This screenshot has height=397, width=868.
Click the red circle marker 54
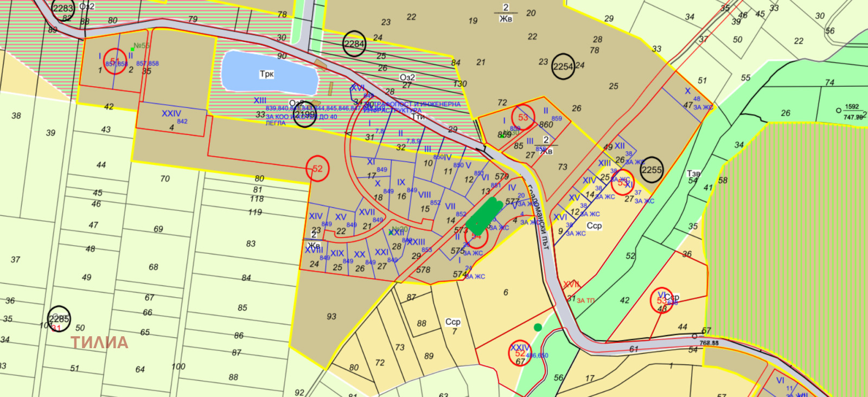476,236
